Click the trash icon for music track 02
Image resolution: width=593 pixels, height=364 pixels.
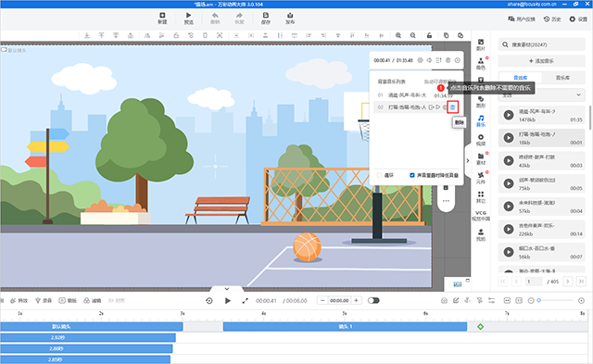click(x=453, y=107)
